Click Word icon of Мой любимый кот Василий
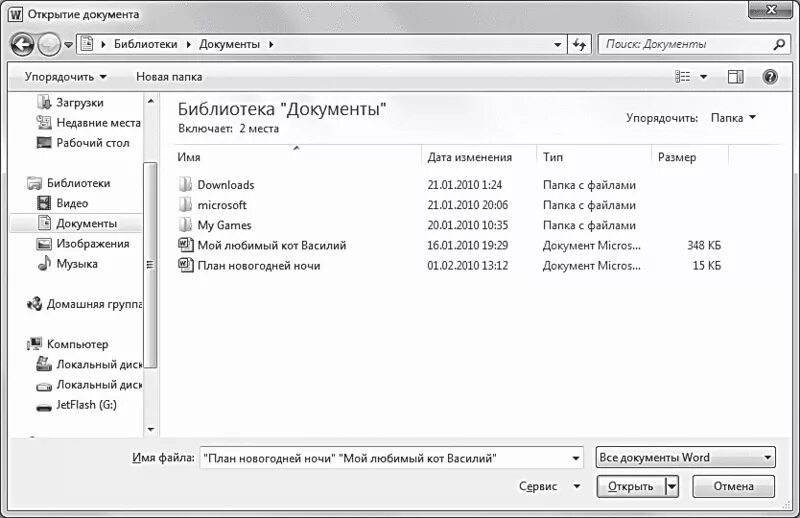800x518 pixels. [x=185, y=245]
